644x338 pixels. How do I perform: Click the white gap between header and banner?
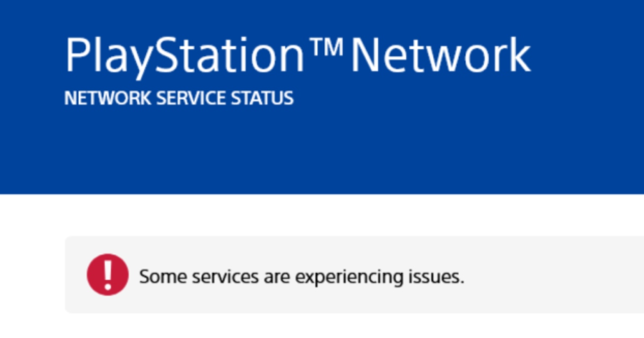[322, 215]
